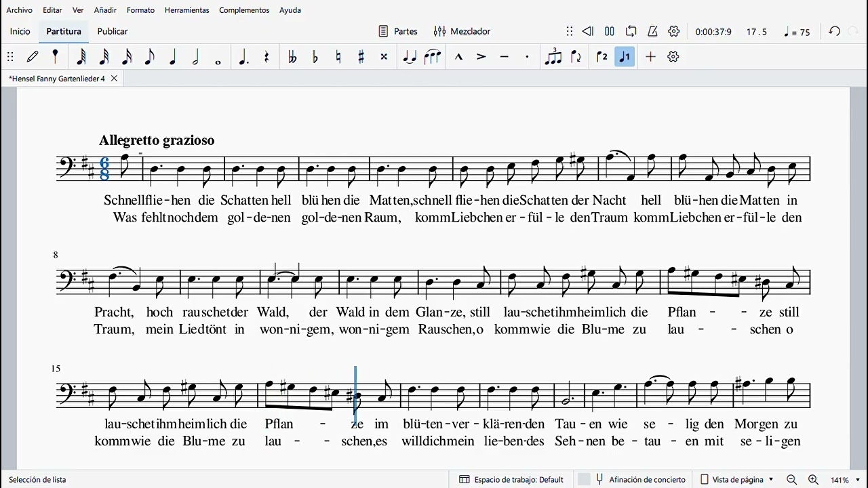
Task: Open the Ayuda menu
Action: coord(290,10)
